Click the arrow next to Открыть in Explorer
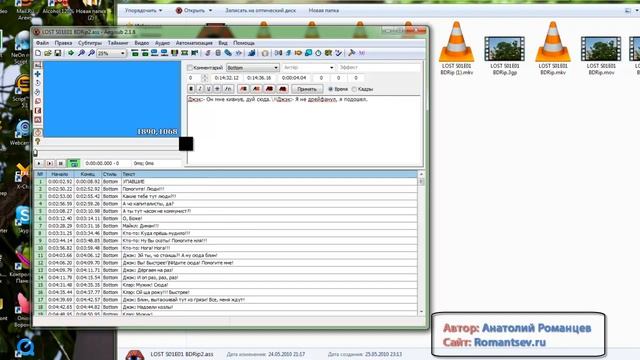640x360 pixels. (x=211, y=10)
